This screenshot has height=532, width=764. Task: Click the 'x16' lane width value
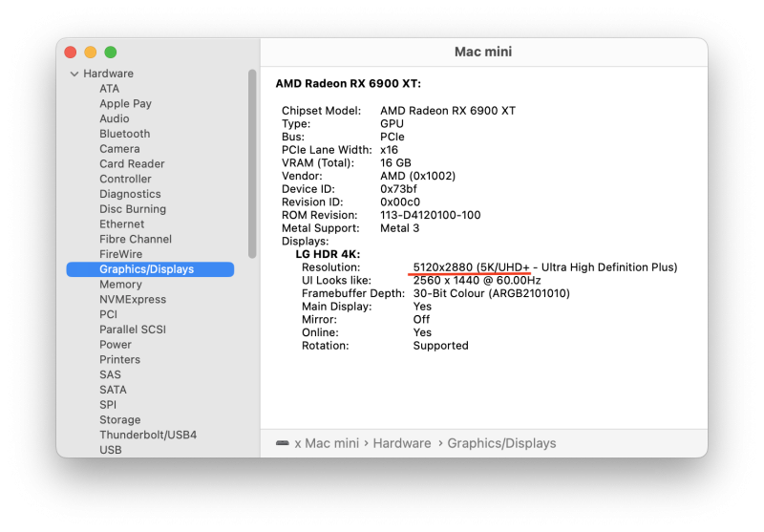(x=389, y=150)
